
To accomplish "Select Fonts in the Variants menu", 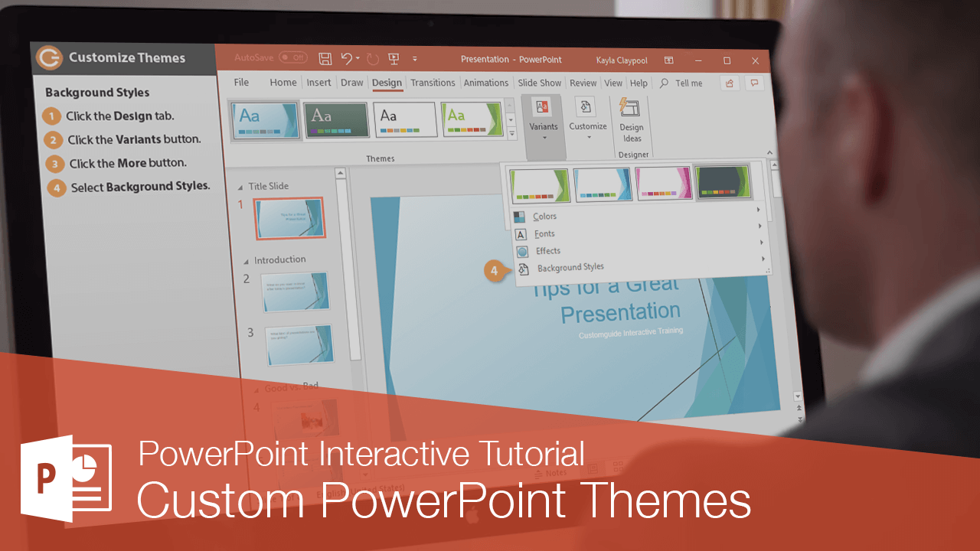I will [x=545, y=233].
